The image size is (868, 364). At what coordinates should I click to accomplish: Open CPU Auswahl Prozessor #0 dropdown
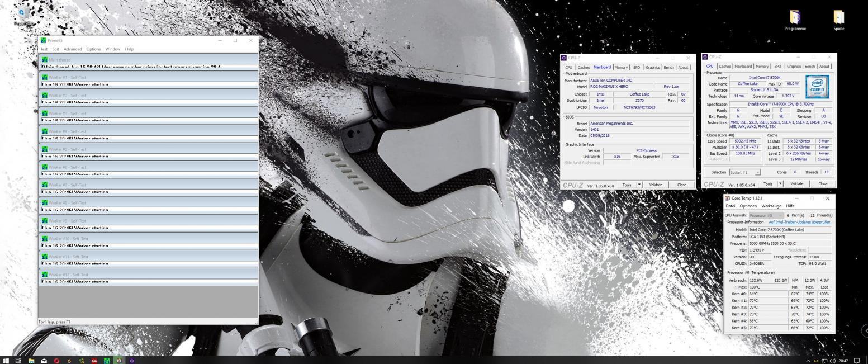click(x=767, y=215)
